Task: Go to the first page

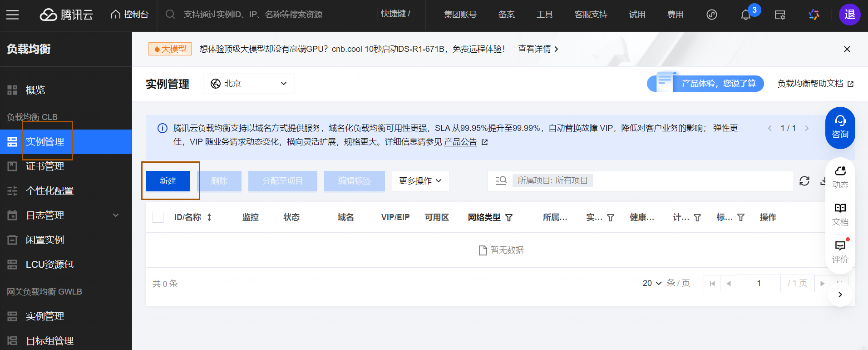Action: [712, 284]
